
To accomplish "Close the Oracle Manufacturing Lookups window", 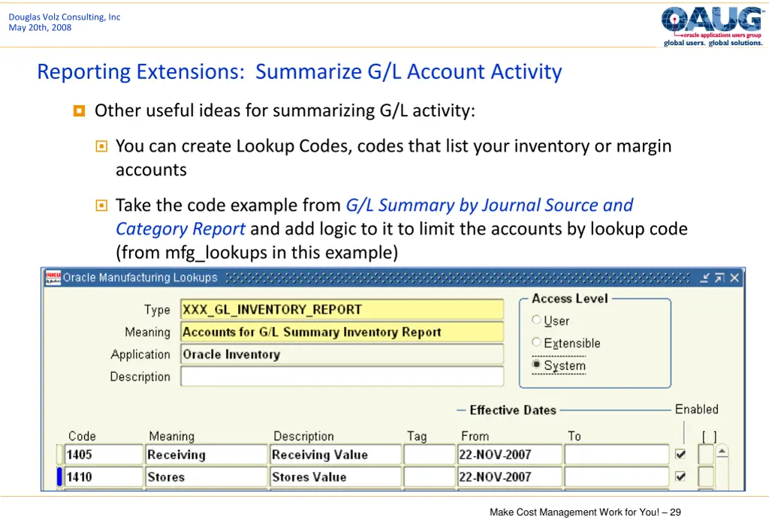I will (x=734, y=278).
